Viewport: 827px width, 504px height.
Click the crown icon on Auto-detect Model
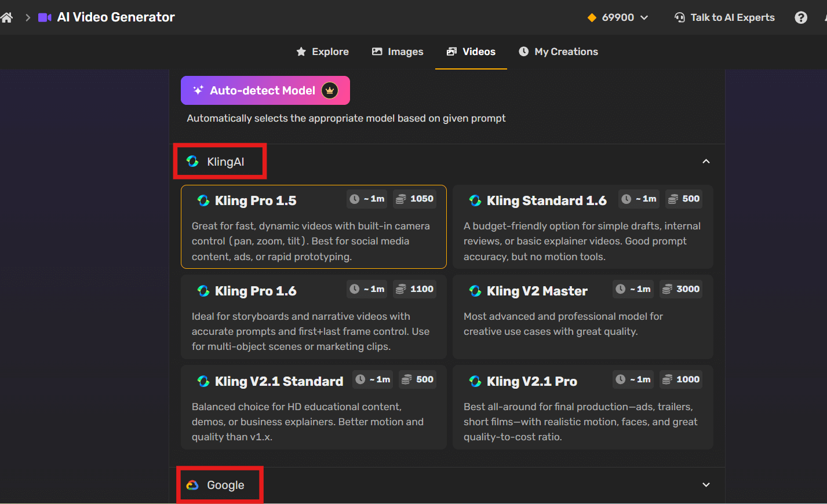pyautogui.click(x=330, y=90)
